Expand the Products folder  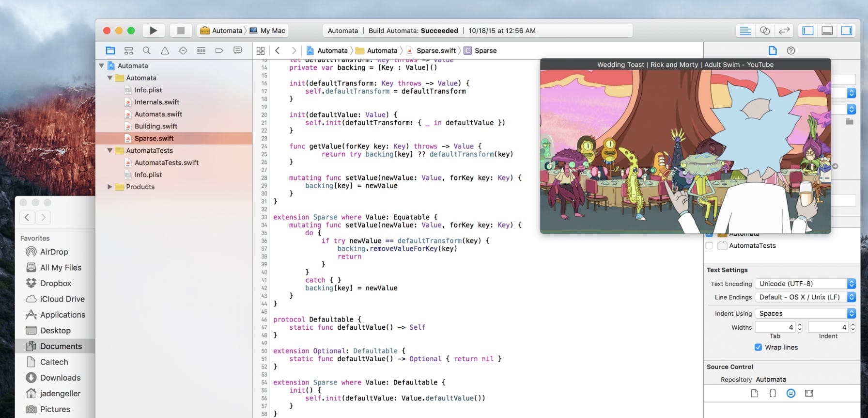tap(109, 187)
